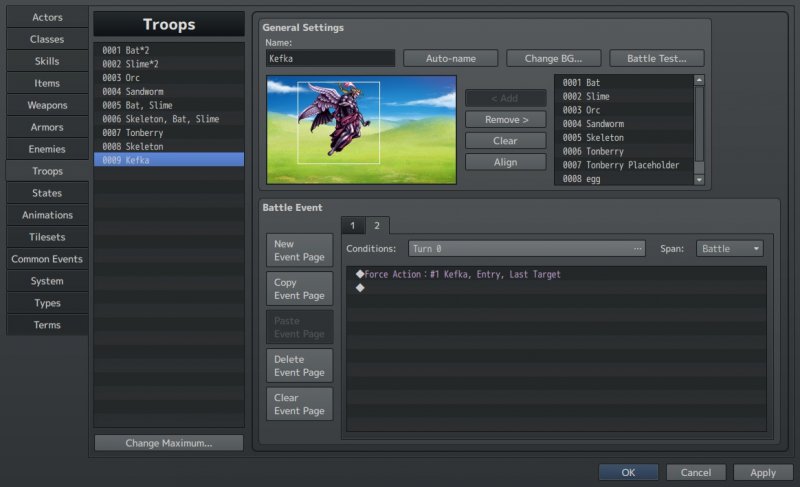Viewport: 800px width, 487px height.
Task: Click Delete Event Page button
Action: [299, 366]
